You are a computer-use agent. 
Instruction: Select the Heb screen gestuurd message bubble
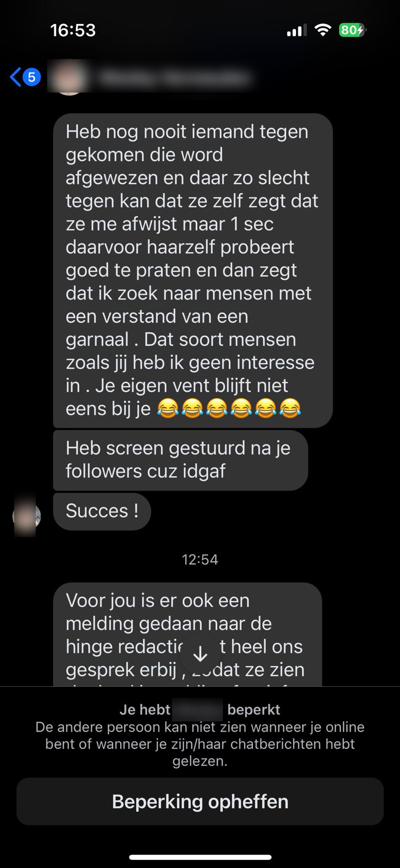(180, 460)
